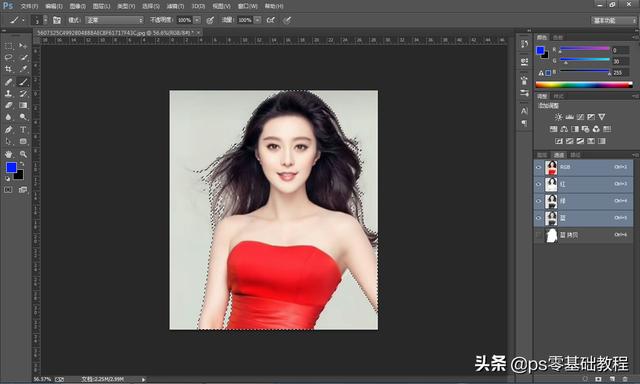The image size is (640, 384).
Task: Enable airbrush mode
Action: 271,20
